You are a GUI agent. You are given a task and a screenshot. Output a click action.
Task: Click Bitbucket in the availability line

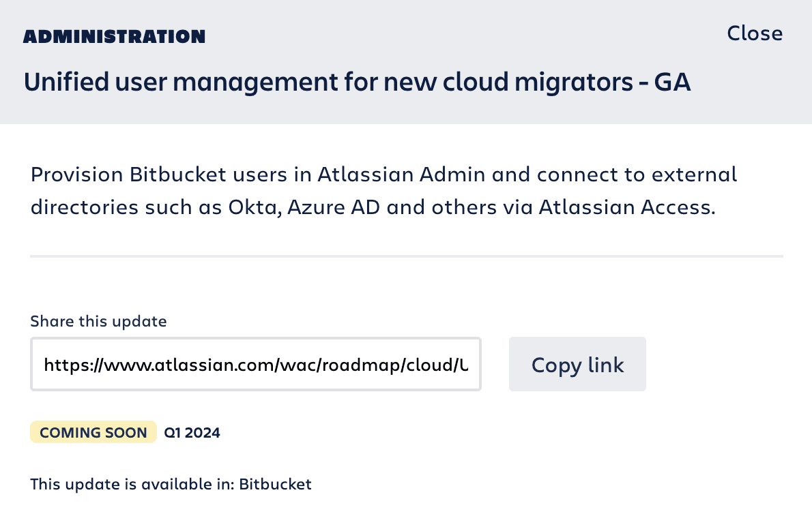(276, 485)
